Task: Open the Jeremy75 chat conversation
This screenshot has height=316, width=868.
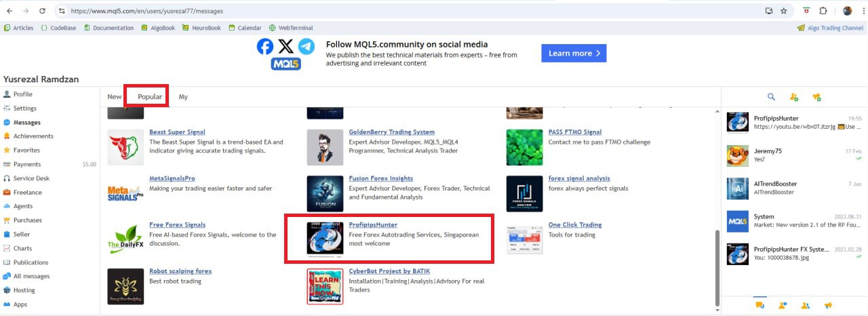Action: (x=794, y=155)
